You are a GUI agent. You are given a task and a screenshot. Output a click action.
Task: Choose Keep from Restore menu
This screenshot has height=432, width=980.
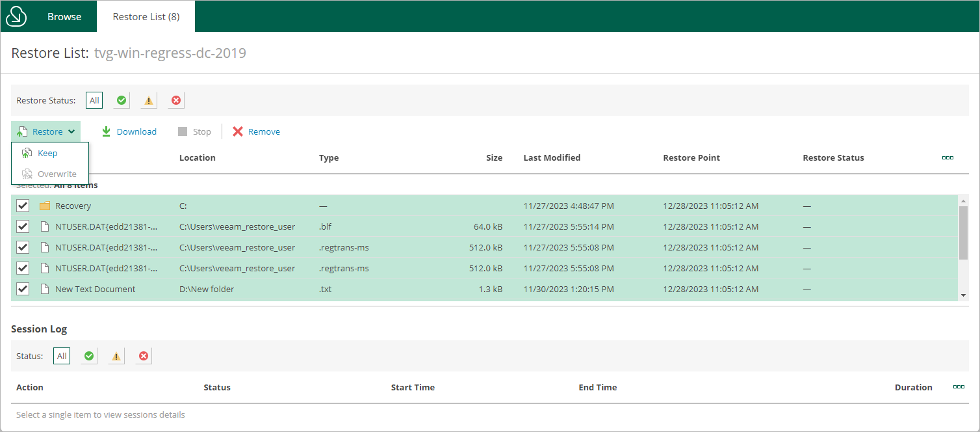[50, 153]
